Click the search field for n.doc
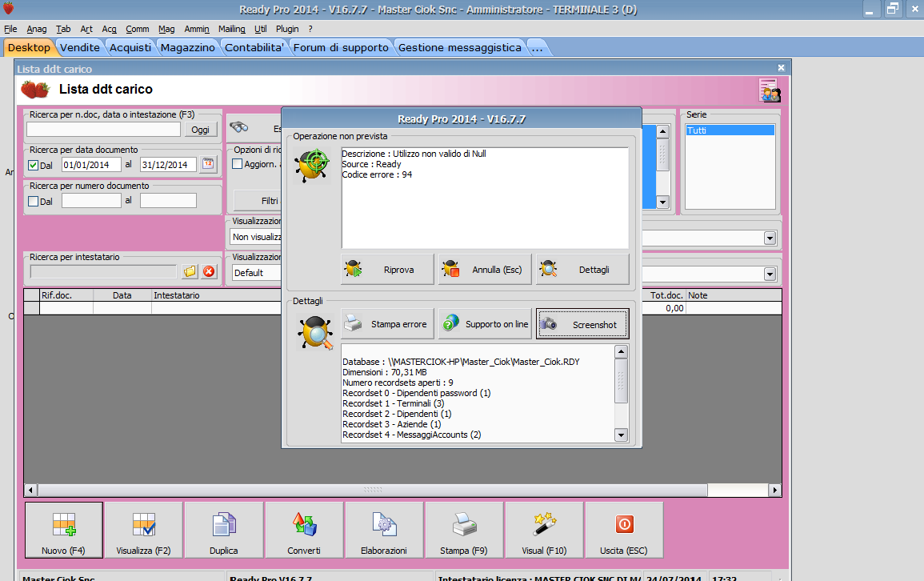This screenshot has height=581, width=924. pyautogui.click(x=104, y=129)
